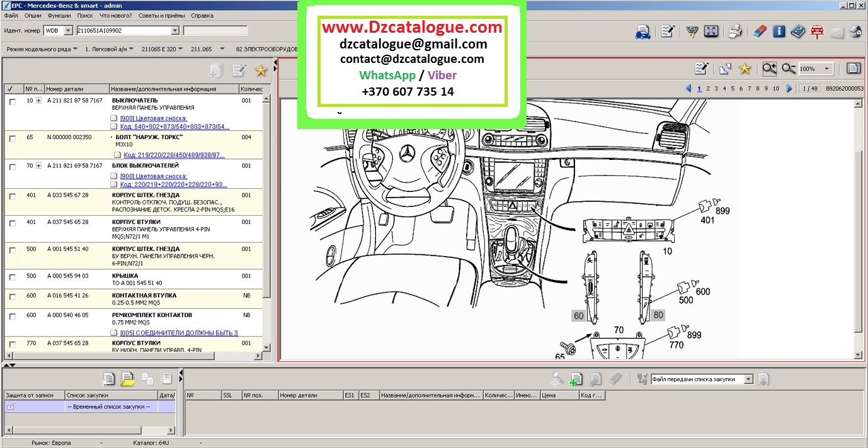Open the vehicle data card icon
Screen dimensions: 868x448
643,31
